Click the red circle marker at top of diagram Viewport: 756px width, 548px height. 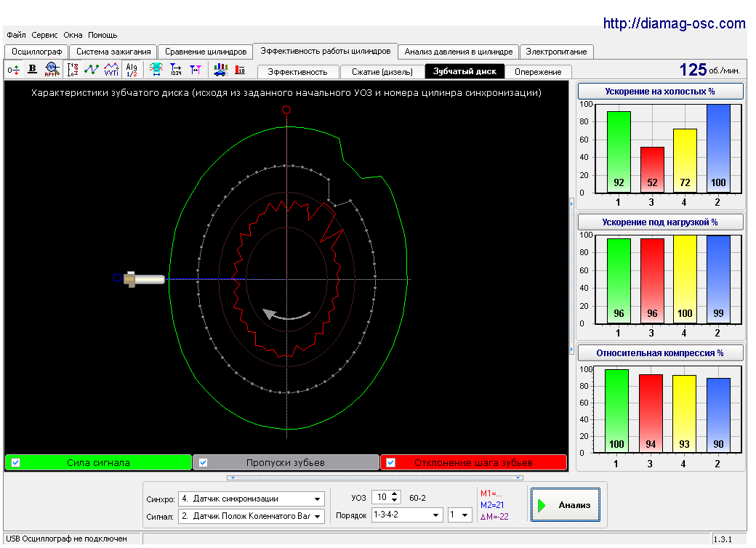click(x=286, y=110)
